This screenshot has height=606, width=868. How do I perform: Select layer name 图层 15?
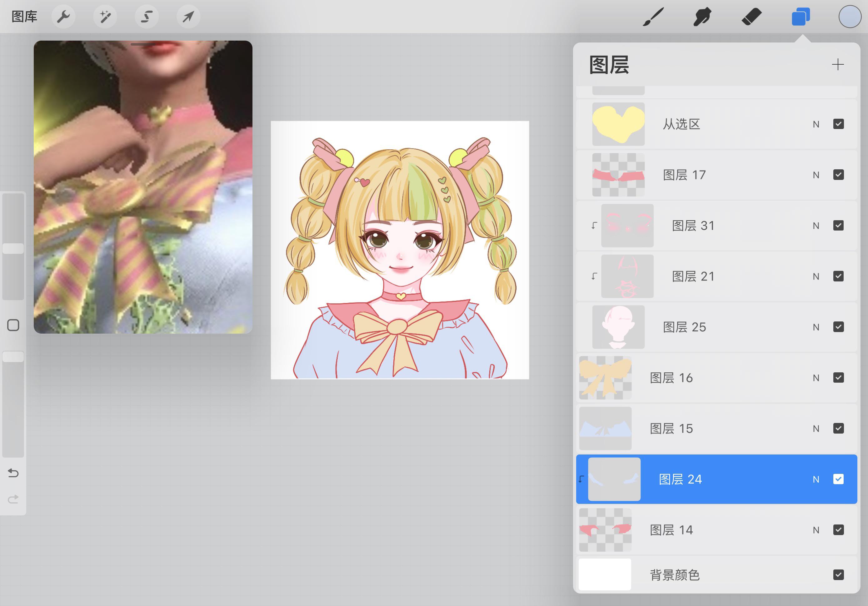point(671,428)
